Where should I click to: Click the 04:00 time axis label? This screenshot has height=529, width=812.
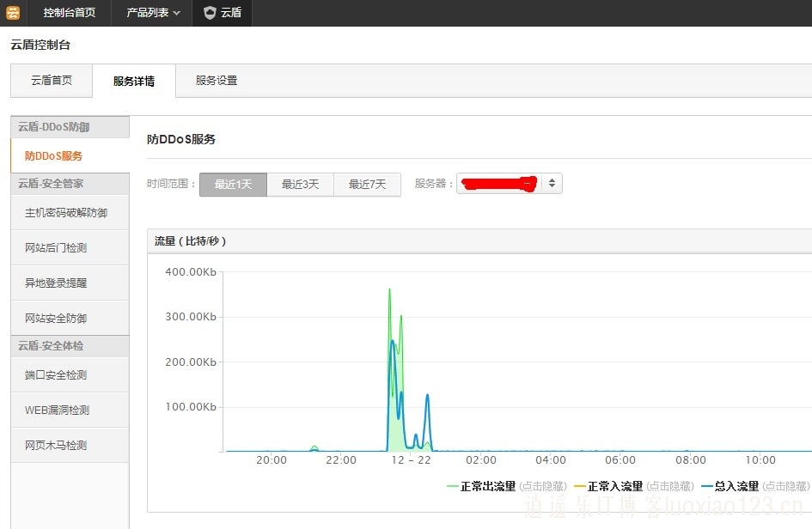click(551, 459)
